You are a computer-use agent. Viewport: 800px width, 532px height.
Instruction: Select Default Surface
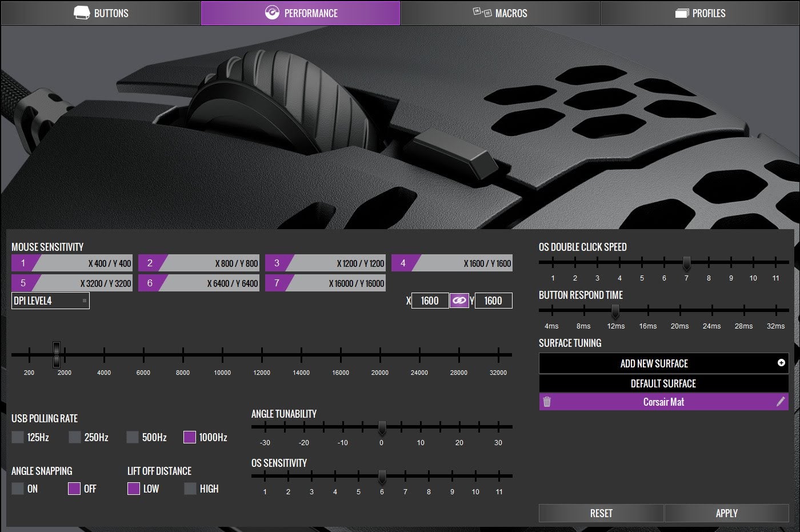(663, 383)
